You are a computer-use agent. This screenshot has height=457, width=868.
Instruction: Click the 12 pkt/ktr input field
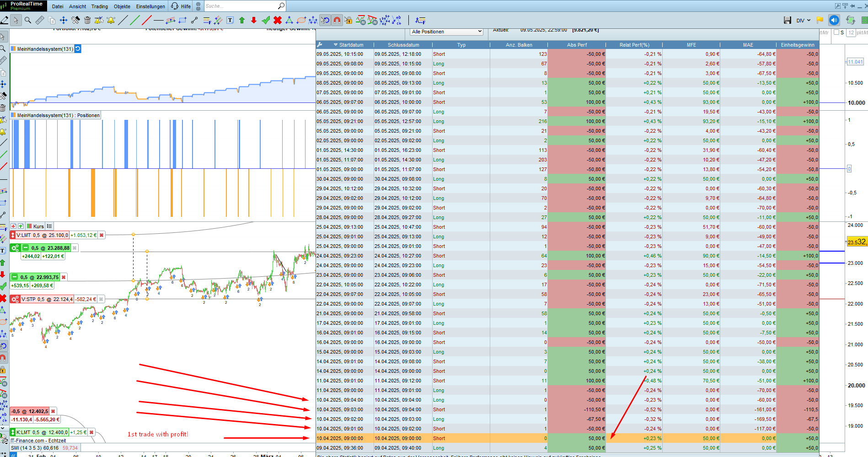(851, 32)
